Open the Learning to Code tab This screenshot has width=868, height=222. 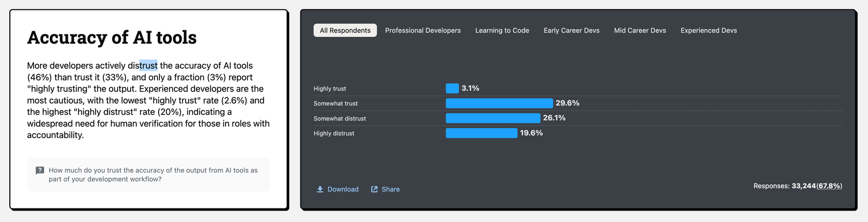(502, 31)
